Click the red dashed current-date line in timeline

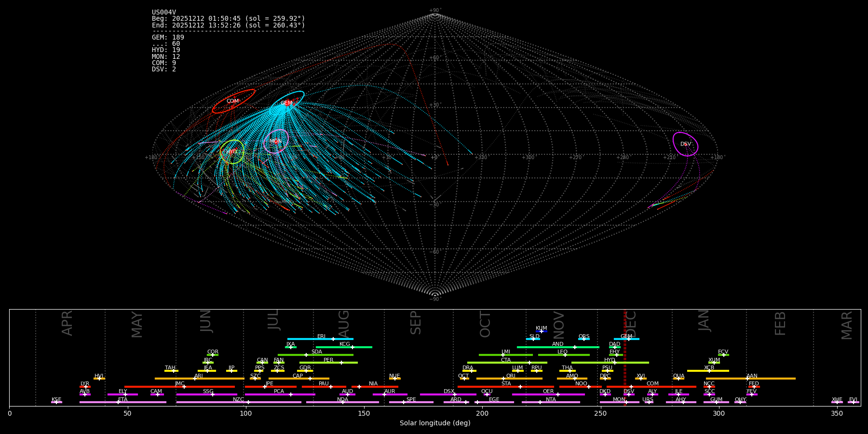click(x=625, y=357)
